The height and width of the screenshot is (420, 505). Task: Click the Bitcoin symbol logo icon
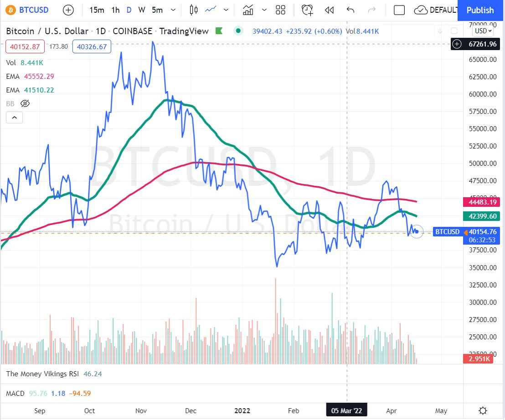point(10,10)
